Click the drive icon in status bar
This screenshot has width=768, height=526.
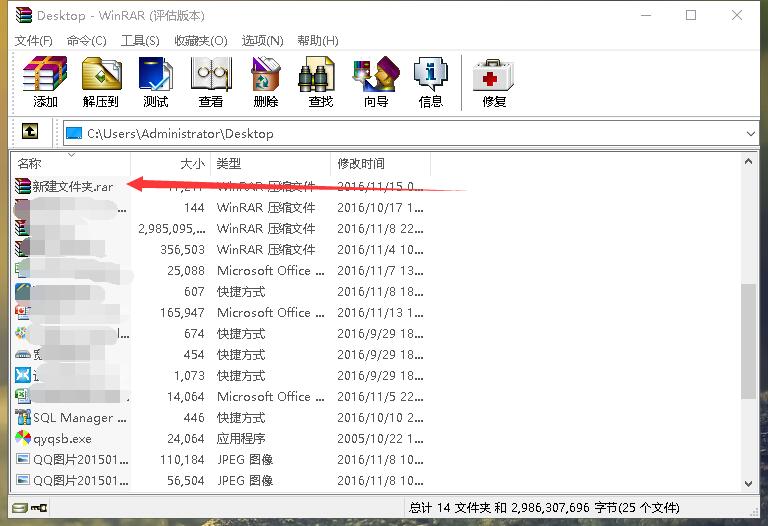tap(21, 507)
